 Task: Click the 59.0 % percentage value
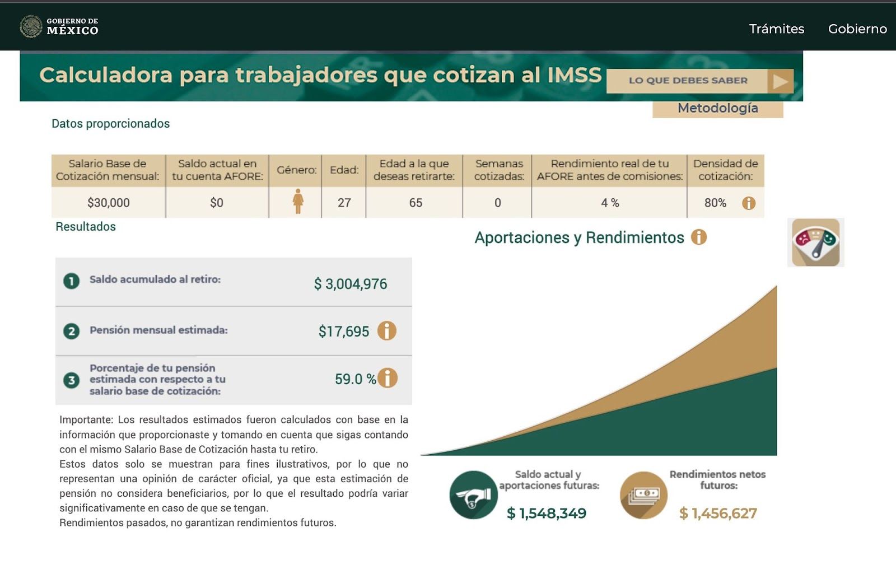coord(355,379)
